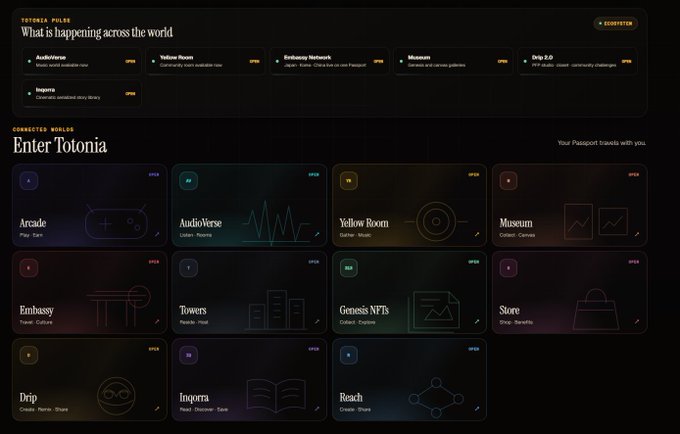Click the arrow icon on Drip card
Screen dimensions: 680x434
coord(157,408)
